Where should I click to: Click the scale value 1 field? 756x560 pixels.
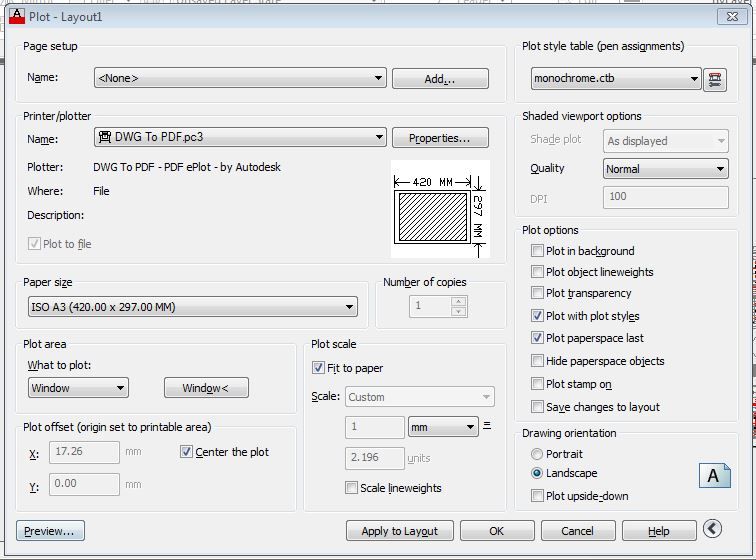click(375, 427)
